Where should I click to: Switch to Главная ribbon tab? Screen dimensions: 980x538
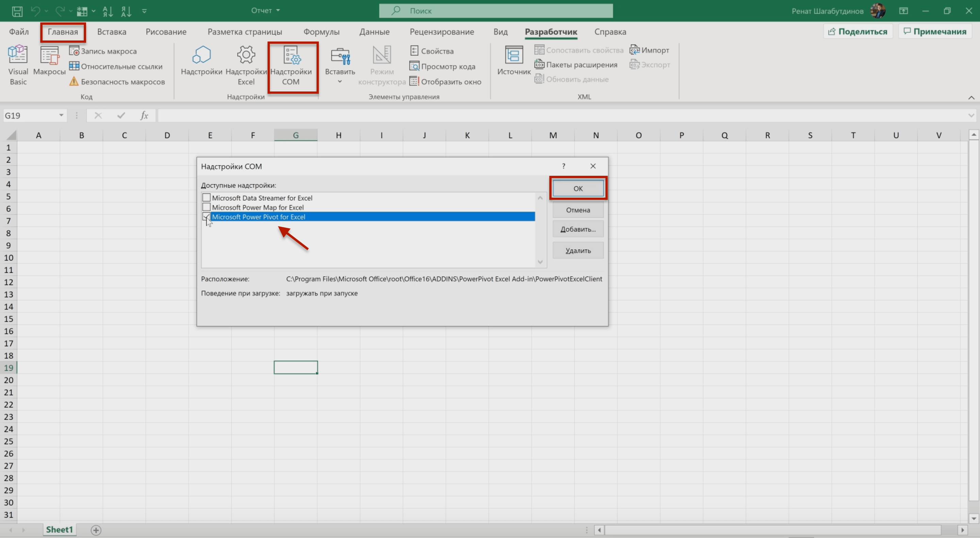tap(62, 31)
